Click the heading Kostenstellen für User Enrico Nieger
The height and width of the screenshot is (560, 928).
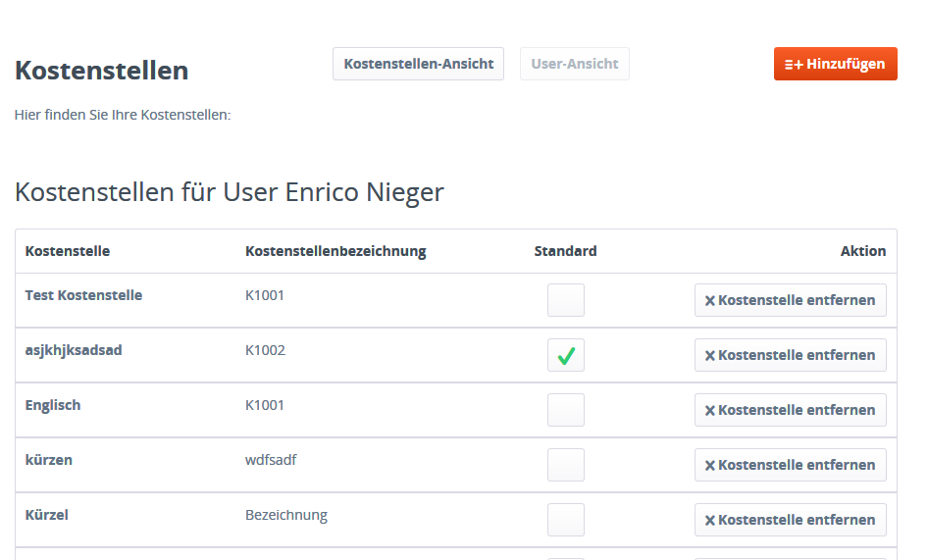coord(229,192)
